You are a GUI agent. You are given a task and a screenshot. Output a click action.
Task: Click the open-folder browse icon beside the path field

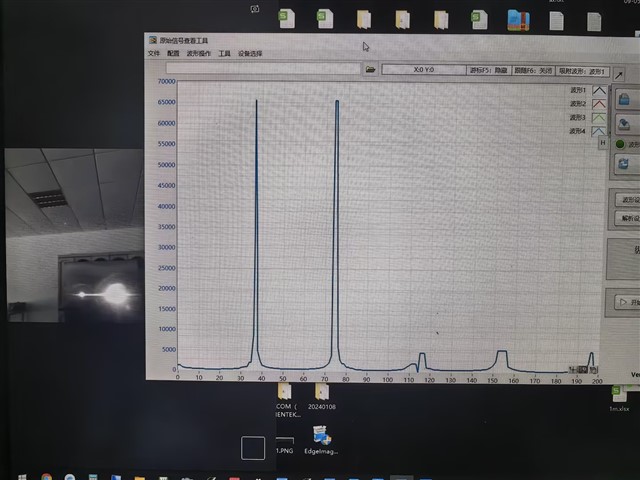(x=370, y=69)
